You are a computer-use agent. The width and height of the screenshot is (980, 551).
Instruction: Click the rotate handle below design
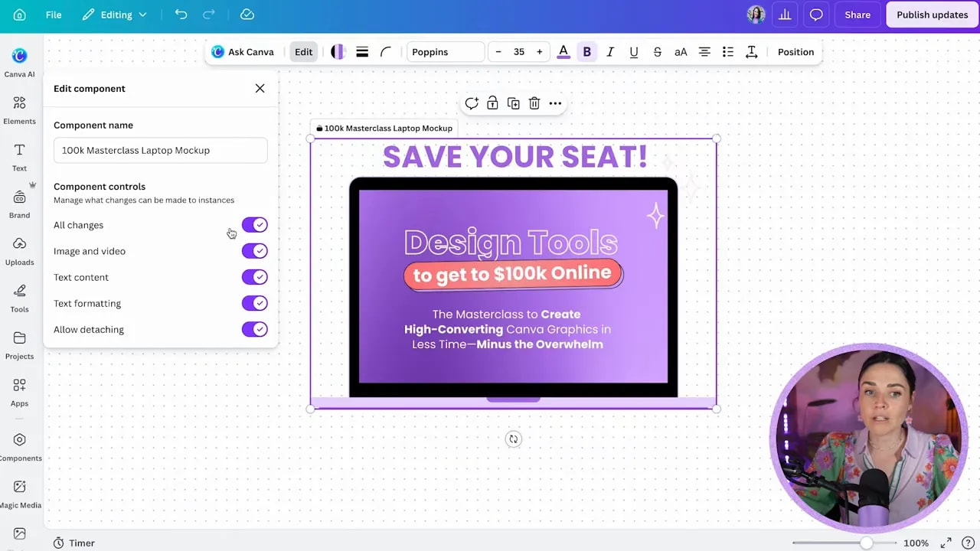513,439
